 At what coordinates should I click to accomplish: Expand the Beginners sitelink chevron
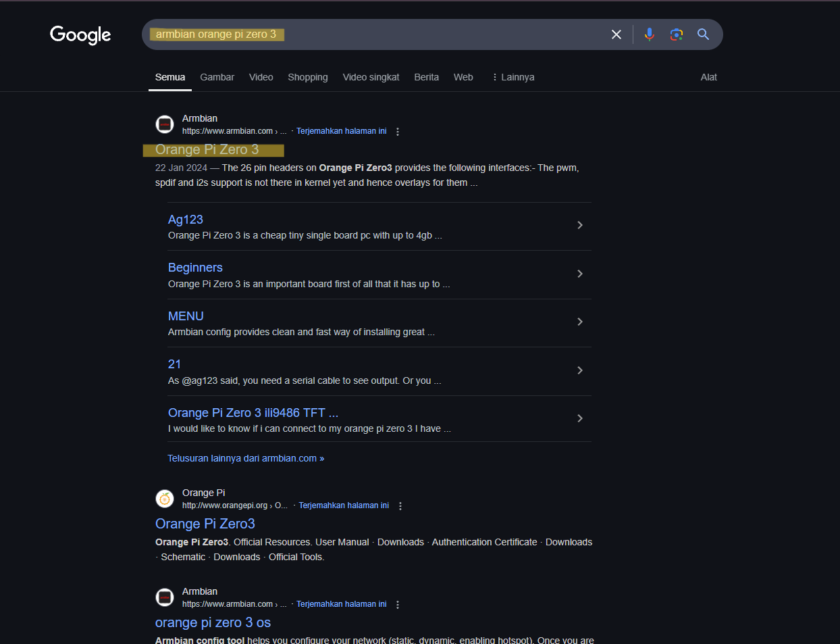coord(579,274)
